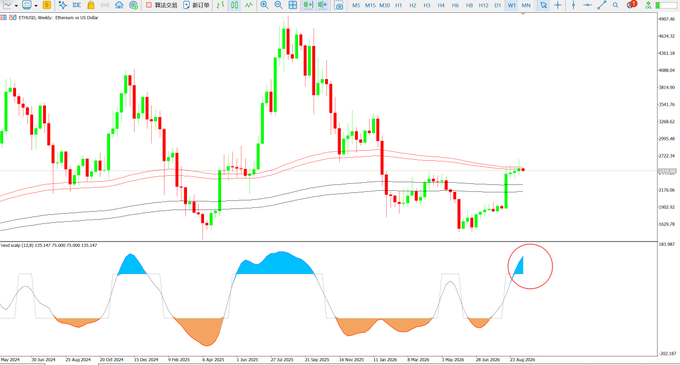
Task: Open the search magnifier icon
Action: click(616, 5)
